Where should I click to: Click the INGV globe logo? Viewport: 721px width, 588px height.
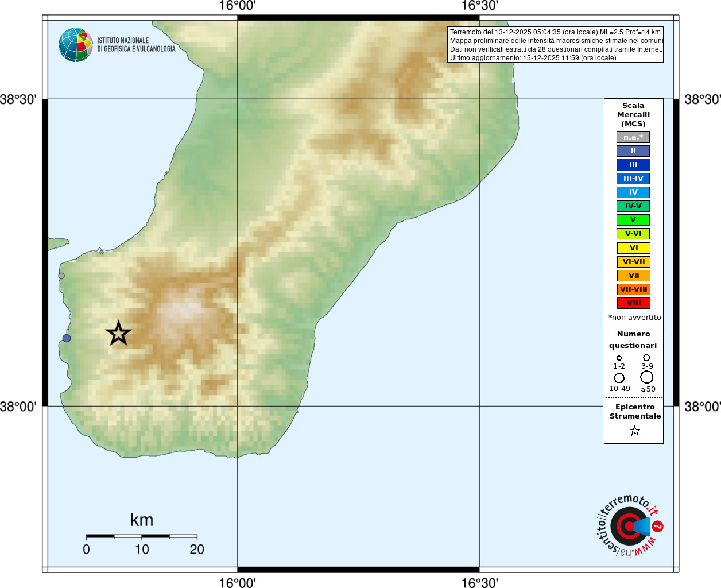click(76, 45)
